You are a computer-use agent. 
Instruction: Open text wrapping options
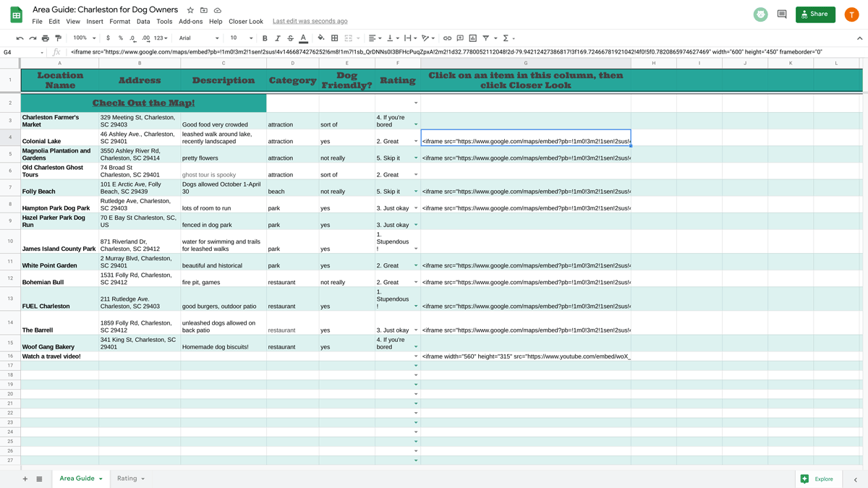point(409,38)
